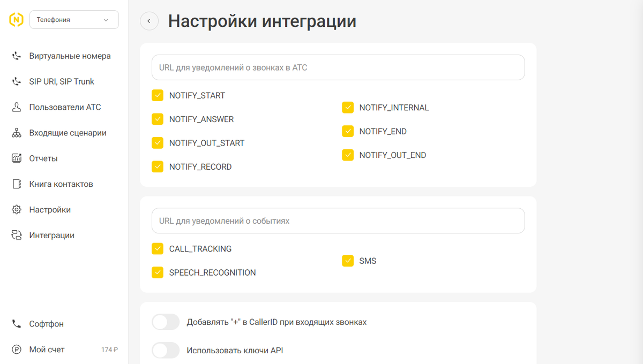Enable the Использовать ключи API switch
Image resolution: width=643 pixels, height=364 pixels.
coord(166,351)
